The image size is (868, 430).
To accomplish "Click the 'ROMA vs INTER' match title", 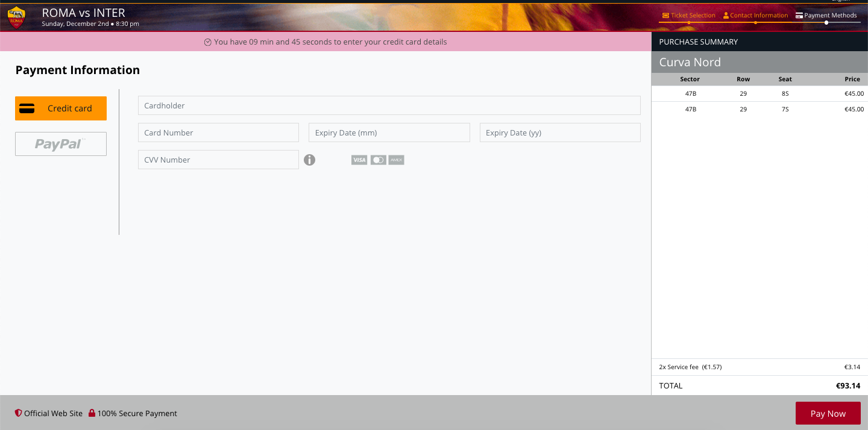I will tap(84, 13).
